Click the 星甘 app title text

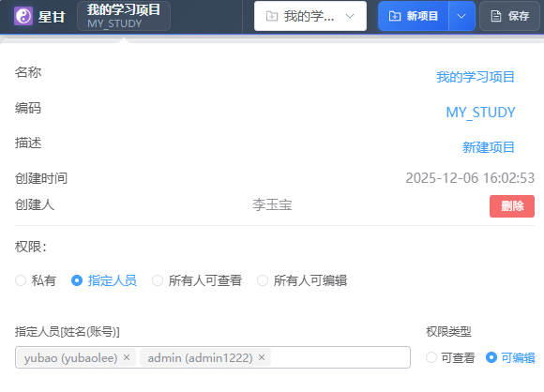pos(52,17)
